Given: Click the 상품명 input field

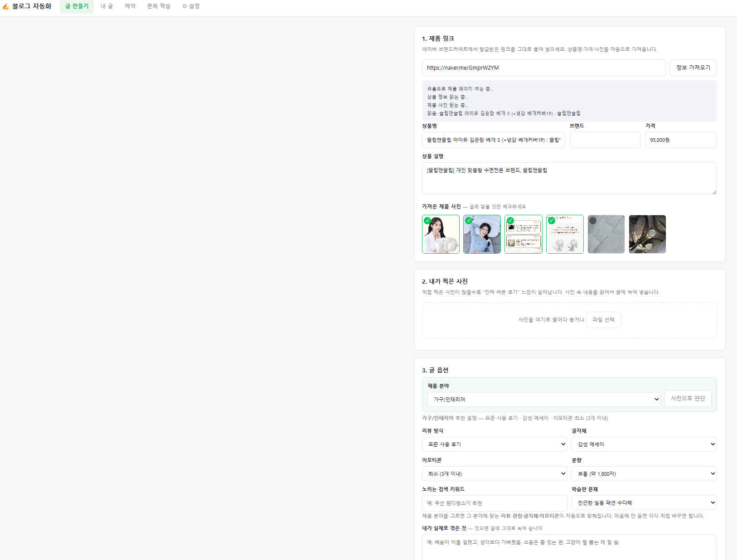Looking at the screenshot, I should pyautogui.click(x=494, y=140).
